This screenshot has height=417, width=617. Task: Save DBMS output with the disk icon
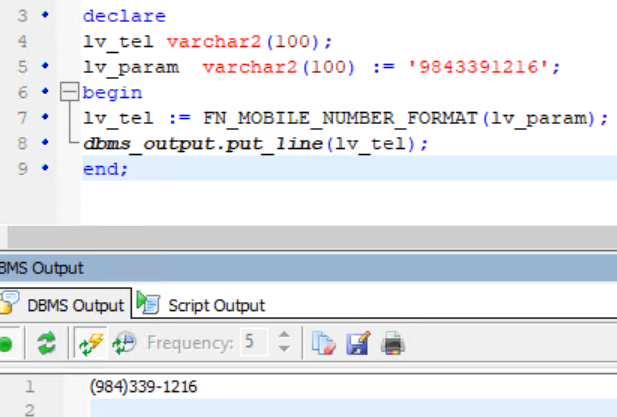click(x=357, y=344)
